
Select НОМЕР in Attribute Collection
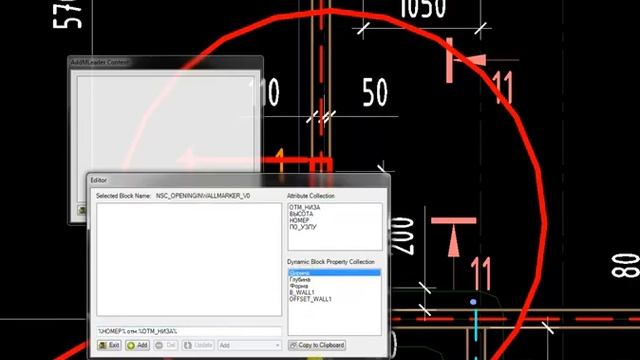[299, 220]
